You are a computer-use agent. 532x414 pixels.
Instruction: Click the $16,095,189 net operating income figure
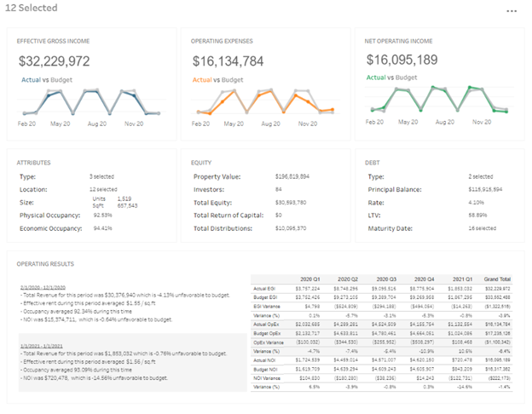pyautogui.click(x=402, y=60)
